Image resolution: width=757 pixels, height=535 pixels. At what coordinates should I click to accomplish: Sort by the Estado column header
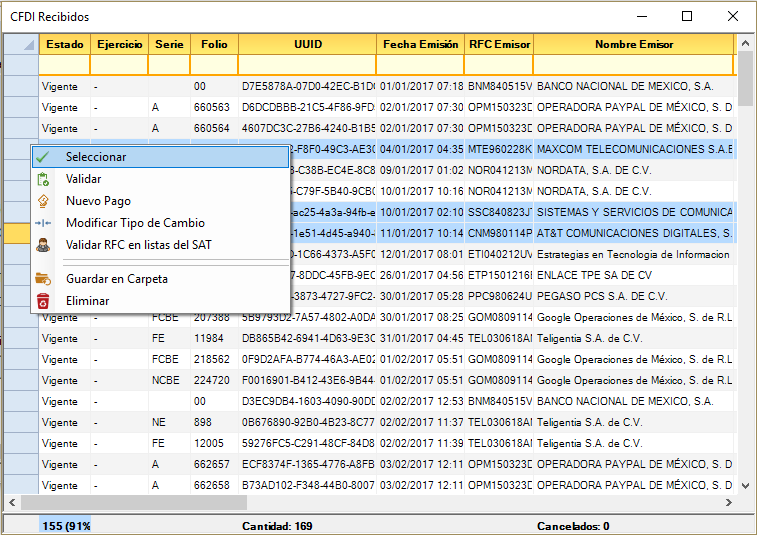(64, 45)
